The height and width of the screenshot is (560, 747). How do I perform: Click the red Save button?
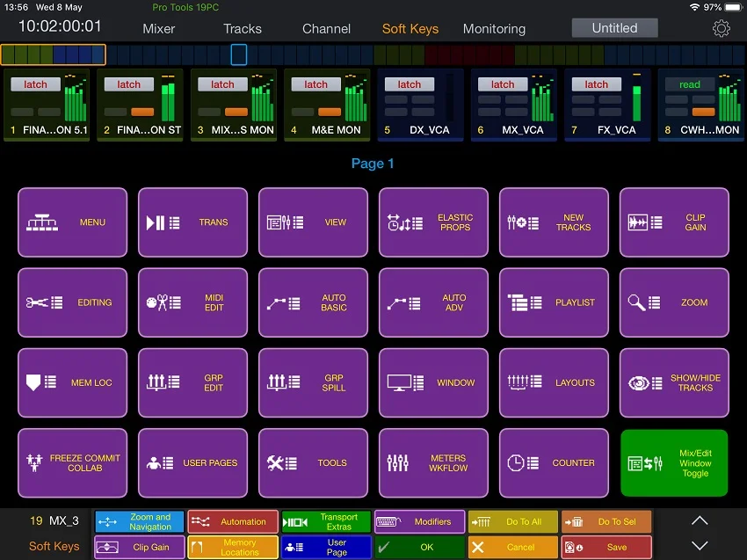(x=606, y=547)
